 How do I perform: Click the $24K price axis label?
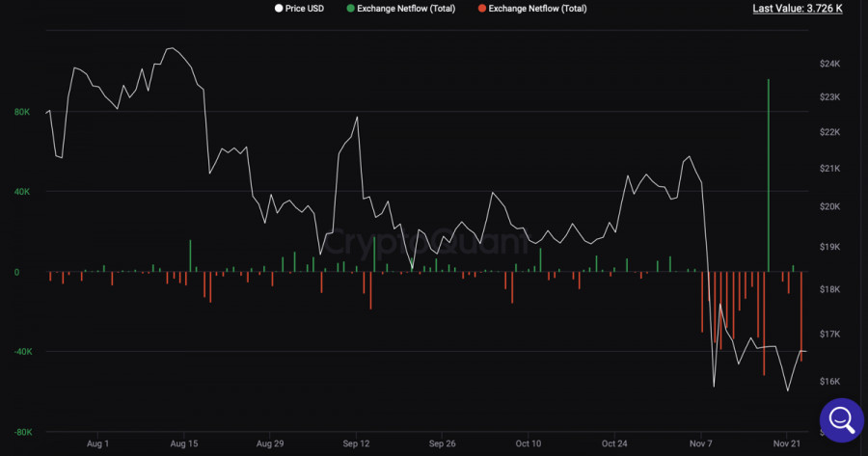830,64
